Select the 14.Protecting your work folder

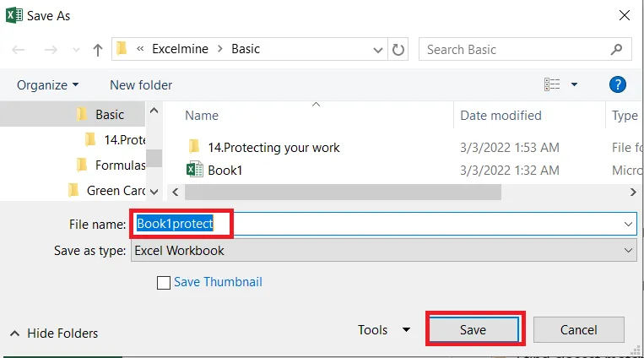[273, 148]
